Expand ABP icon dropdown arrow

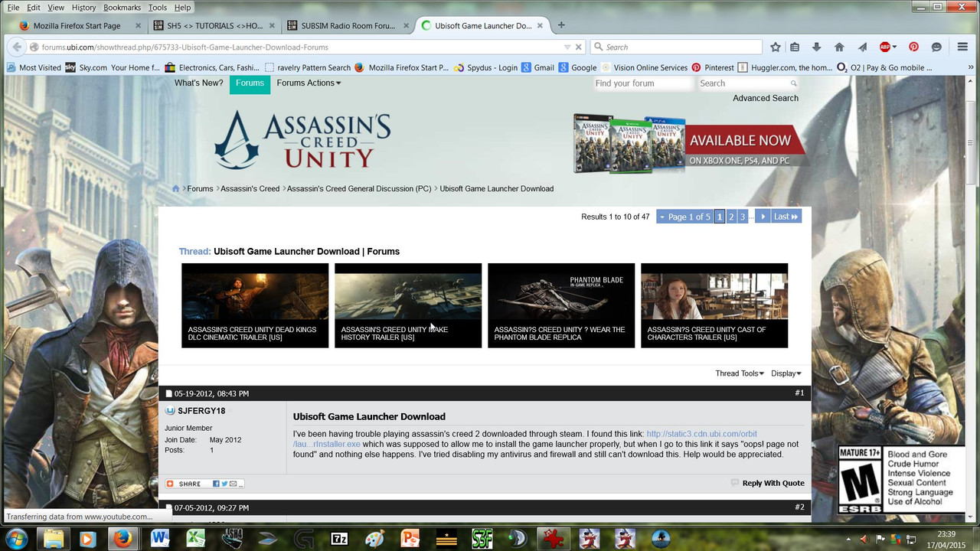coord(895,47)
